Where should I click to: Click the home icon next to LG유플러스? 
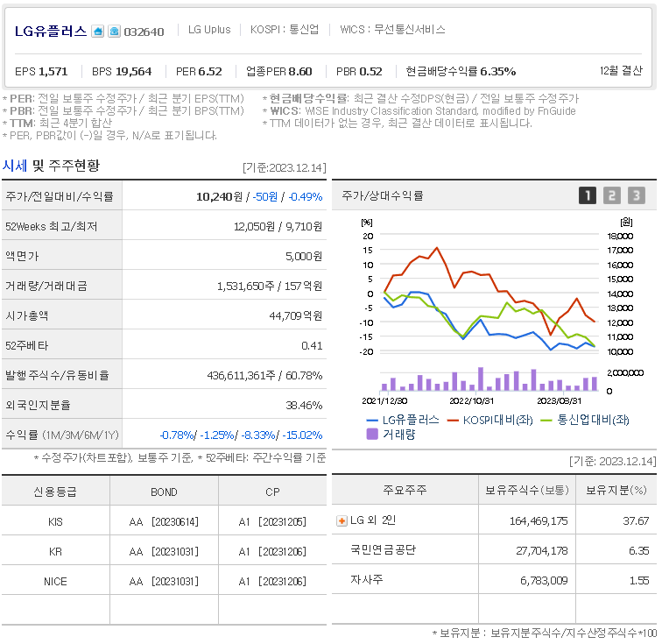coord(97,32)
